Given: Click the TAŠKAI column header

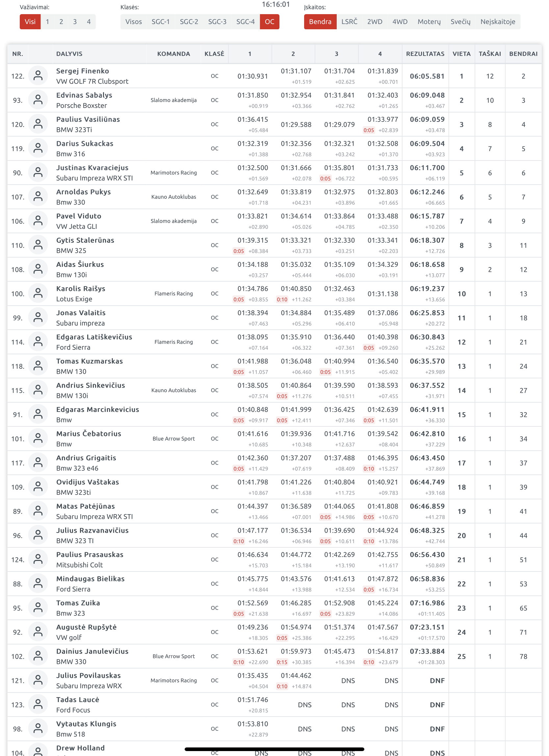Looking at the screenshot, I should [x=490, y=54].
